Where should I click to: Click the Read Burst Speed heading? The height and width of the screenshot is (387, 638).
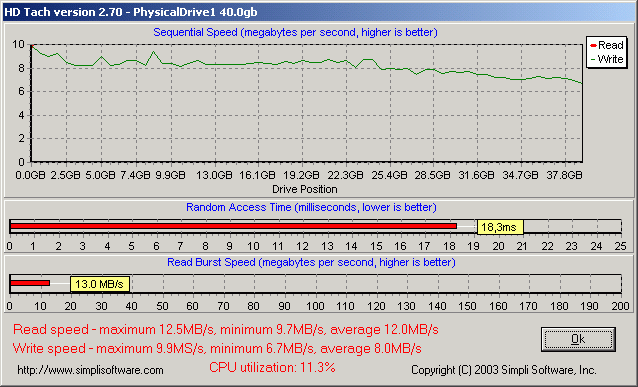pos(311,262)
